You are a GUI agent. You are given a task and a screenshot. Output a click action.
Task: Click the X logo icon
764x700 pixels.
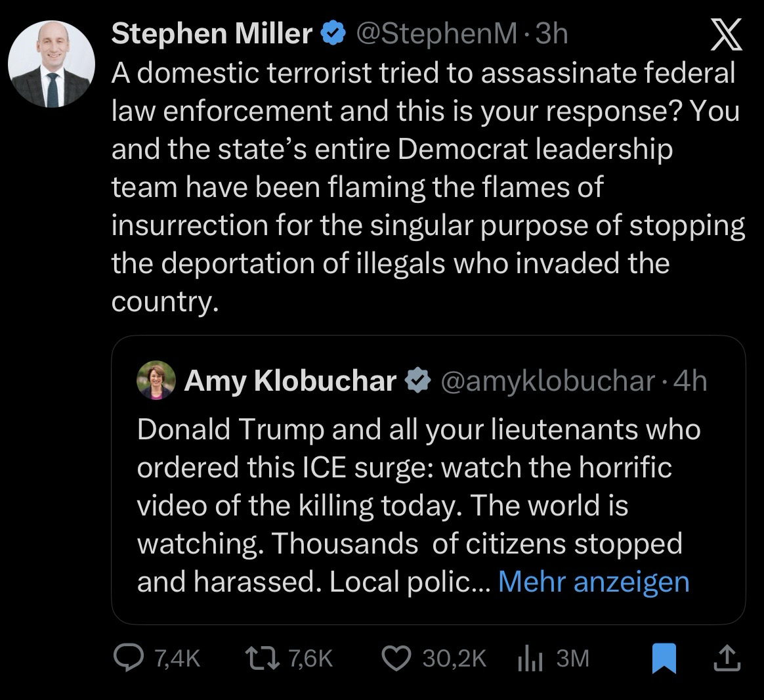click(727, 36)
